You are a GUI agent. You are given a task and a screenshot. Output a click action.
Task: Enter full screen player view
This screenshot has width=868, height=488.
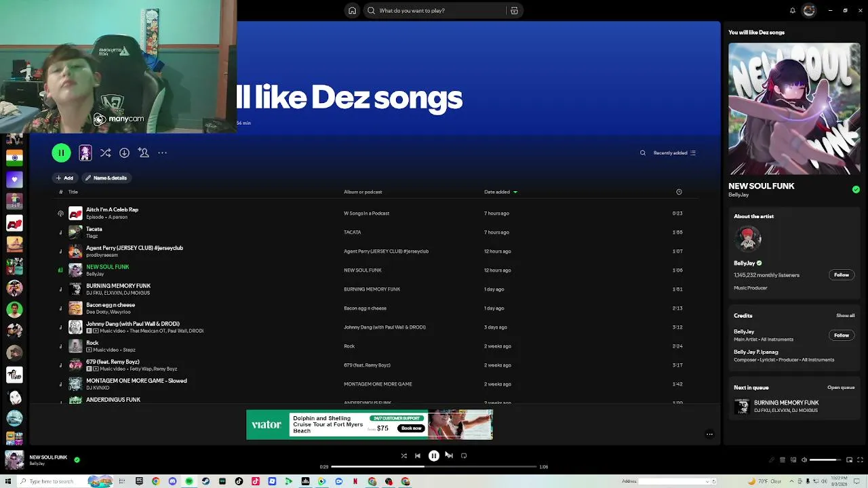(x=861, y=460)
